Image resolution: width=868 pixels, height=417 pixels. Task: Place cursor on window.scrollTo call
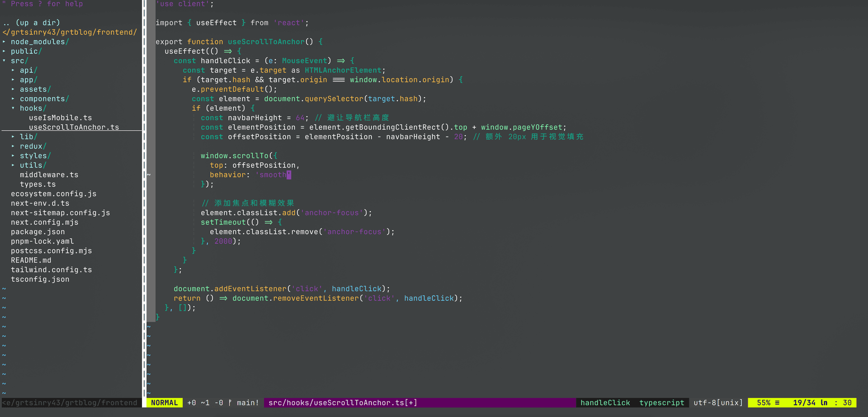(x=234, y=156)
